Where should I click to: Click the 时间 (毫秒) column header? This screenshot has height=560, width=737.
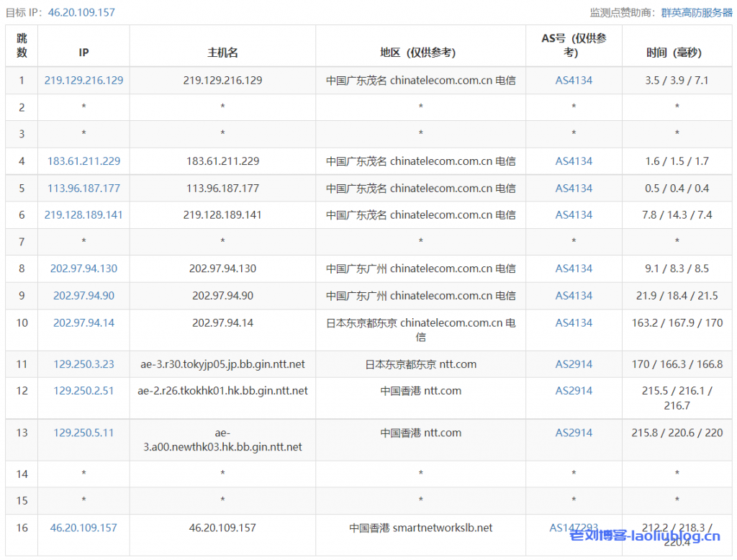coord(674,53)
